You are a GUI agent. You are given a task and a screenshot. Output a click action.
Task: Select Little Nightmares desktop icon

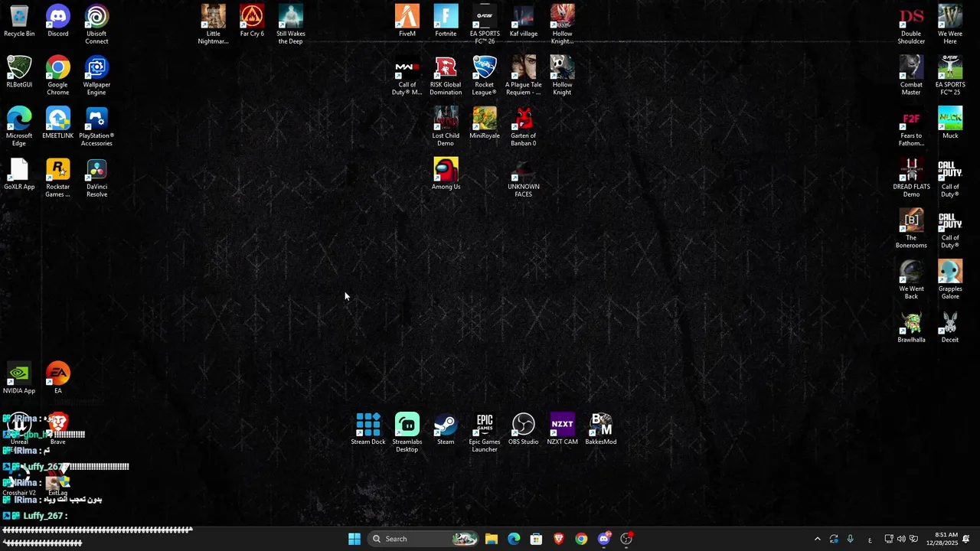pos(213,25)
